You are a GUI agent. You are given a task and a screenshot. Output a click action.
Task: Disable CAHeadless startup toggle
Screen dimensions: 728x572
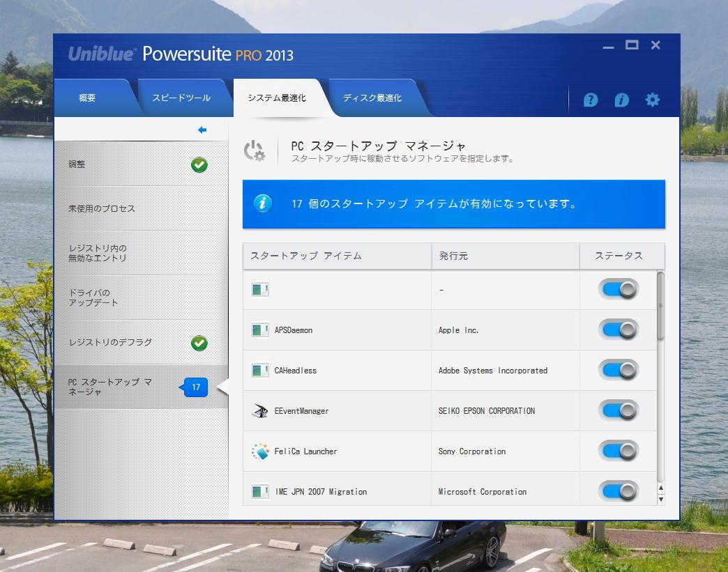(619, 370)
